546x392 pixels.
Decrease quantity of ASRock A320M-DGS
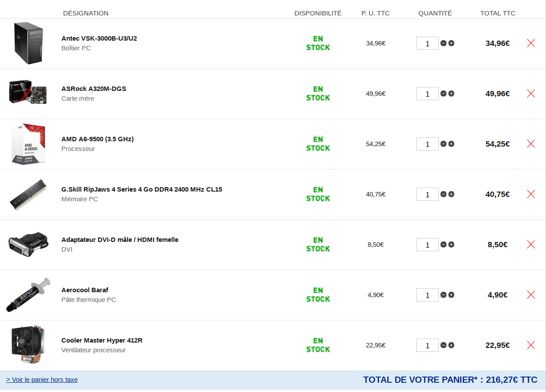pos(444,94)
